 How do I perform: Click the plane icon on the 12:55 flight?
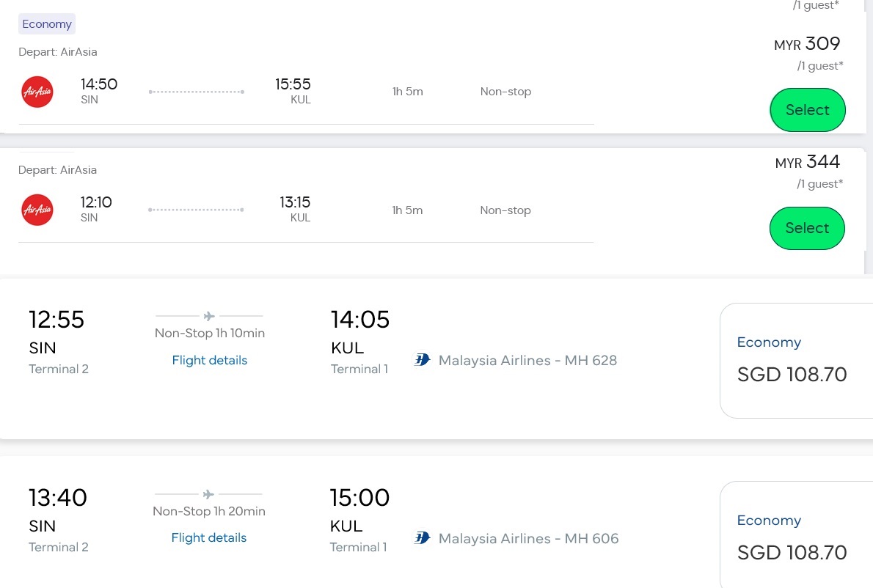point(209,316)
